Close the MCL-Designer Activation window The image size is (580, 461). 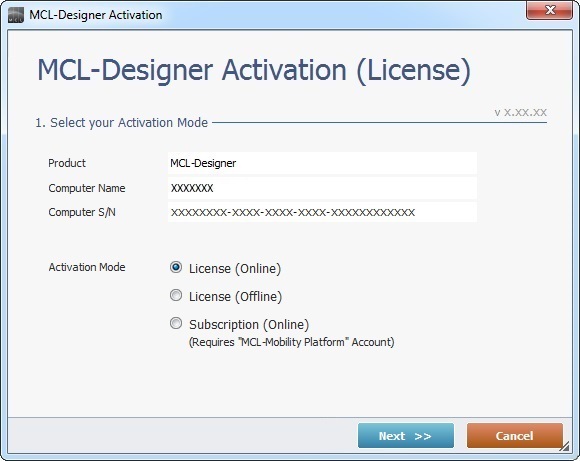click(549, 10)
